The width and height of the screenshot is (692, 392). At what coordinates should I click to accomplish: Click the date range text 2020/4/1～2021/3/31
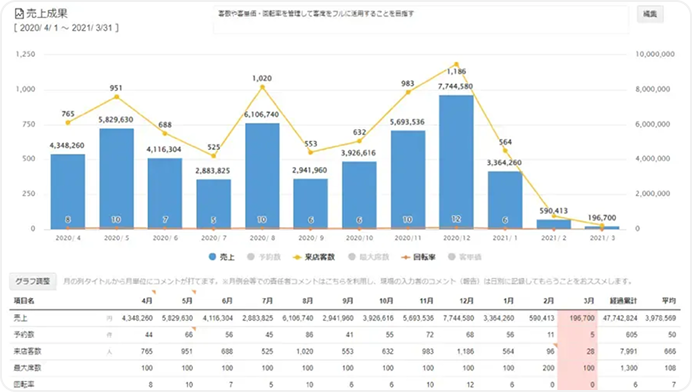pos(66,28)
